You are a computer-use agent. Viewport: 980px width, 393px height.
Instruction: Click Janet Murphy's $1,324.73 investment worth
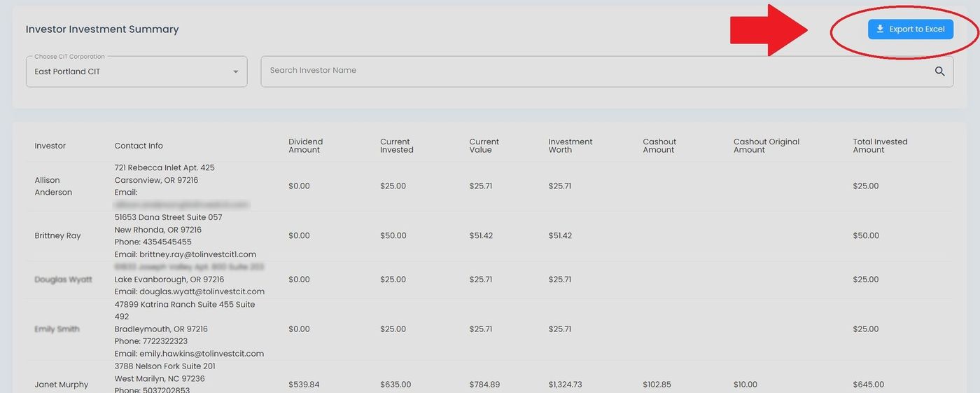pyautogui.click(x=565, y=385)
